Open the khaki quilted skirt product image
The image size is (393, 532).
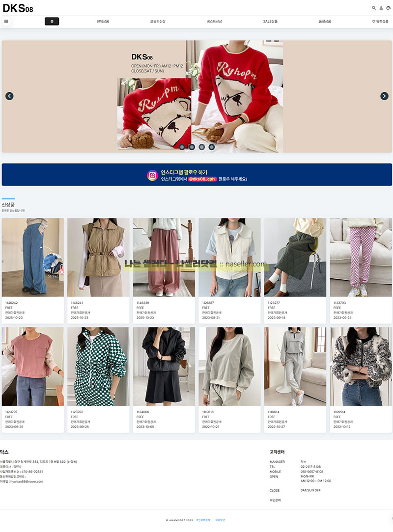(x=295, y=258)
